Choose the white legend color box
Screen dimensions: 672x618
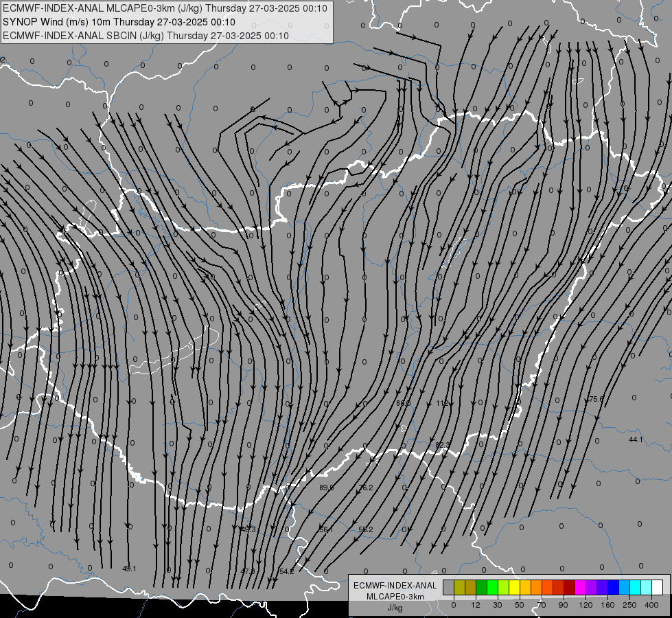point(657,587)
